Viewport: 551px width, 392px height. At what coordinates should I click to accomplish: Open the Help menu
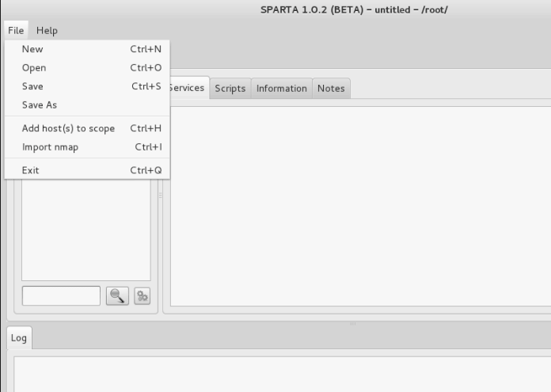click(x=47, y=30)
